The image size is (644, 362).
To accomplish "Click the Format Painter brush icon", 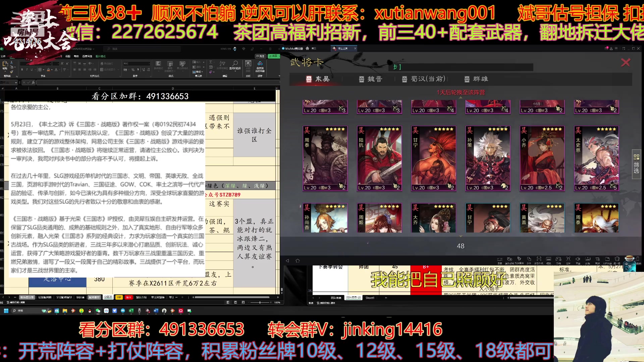I will (11, 72).
